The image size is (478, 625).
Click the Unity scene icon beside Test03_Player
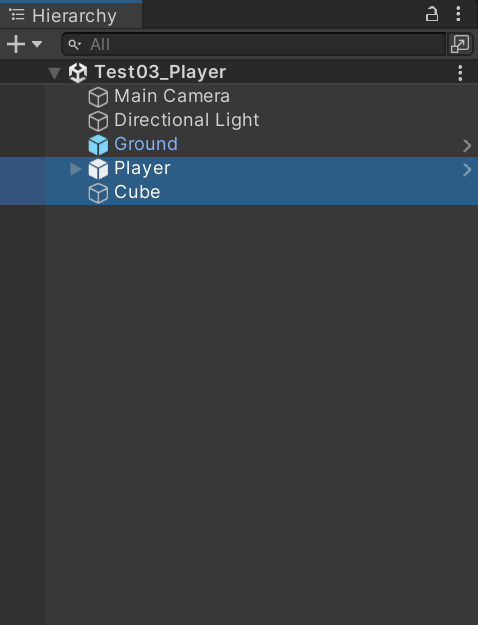tap(78, 73)
